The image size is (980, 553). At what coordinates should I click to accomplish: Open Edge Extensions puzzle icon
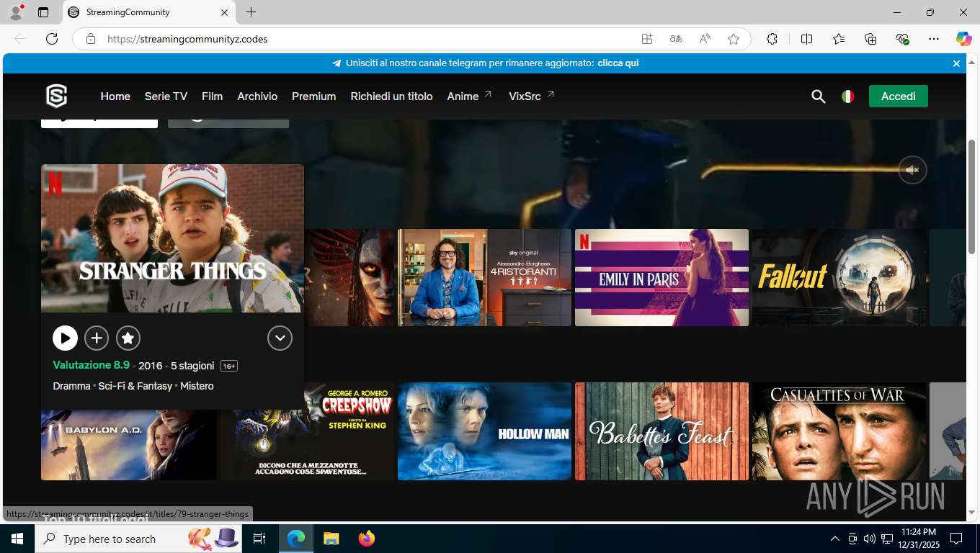click(x=772, y=39)
